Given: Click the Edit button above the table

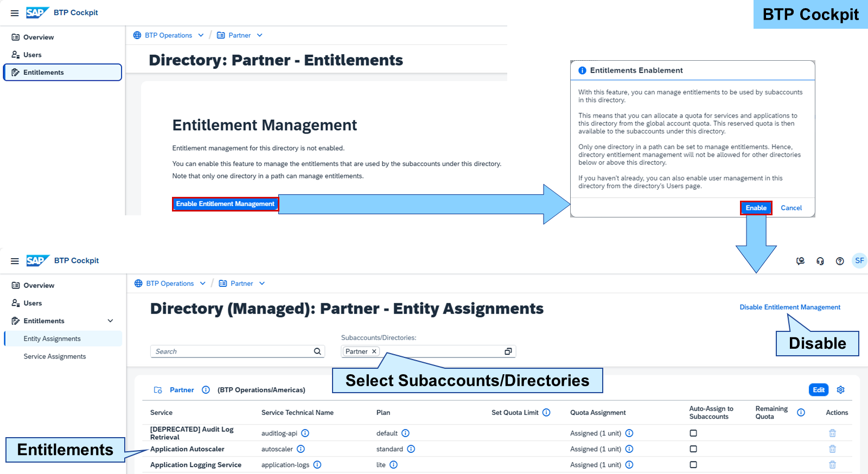Looking at the screenshot, I should coord(819,390).
